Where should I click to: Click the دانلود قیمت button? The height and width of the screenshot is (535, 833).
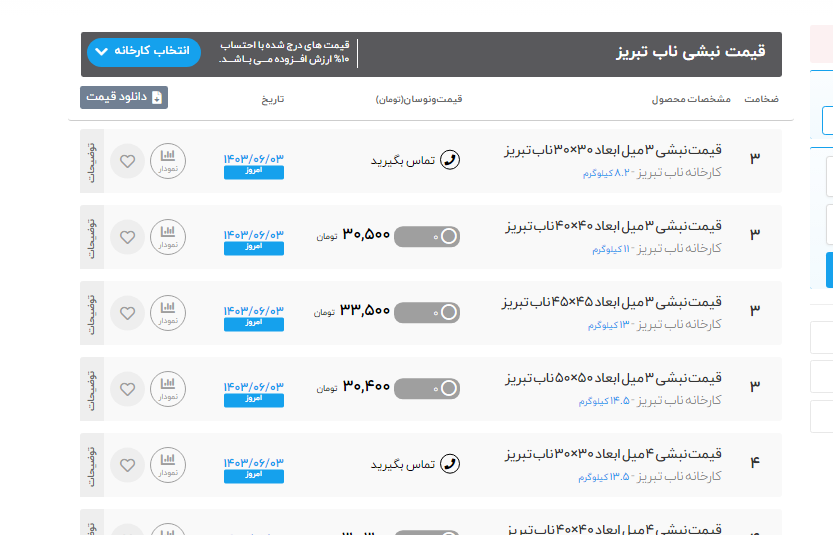tap(124, 97)
